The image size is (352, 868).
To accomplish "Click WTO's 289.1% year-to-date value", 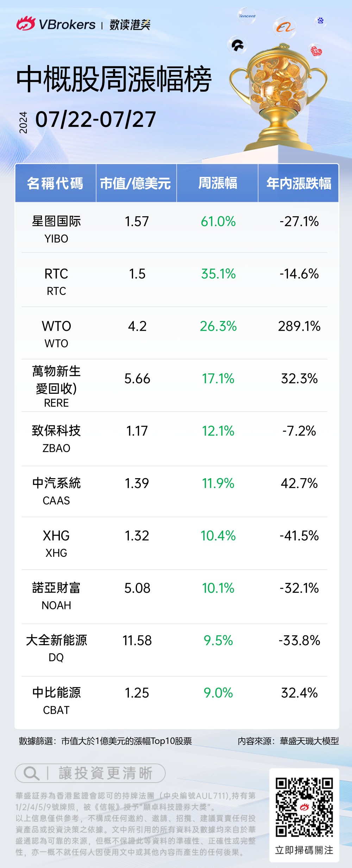I will pyautogui.click(x=299, y=326).
